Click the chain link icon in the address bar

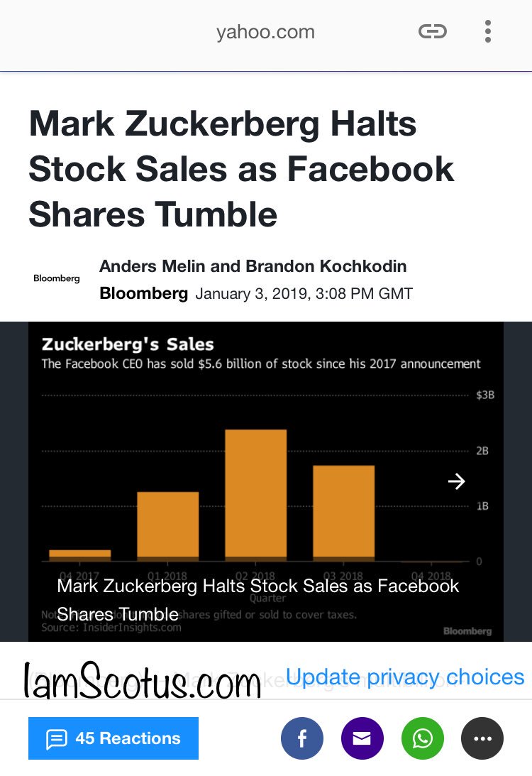coord(432,31)
